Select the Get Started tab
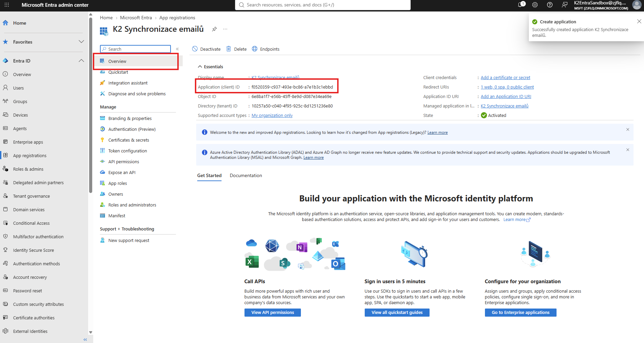 [209, 175]
